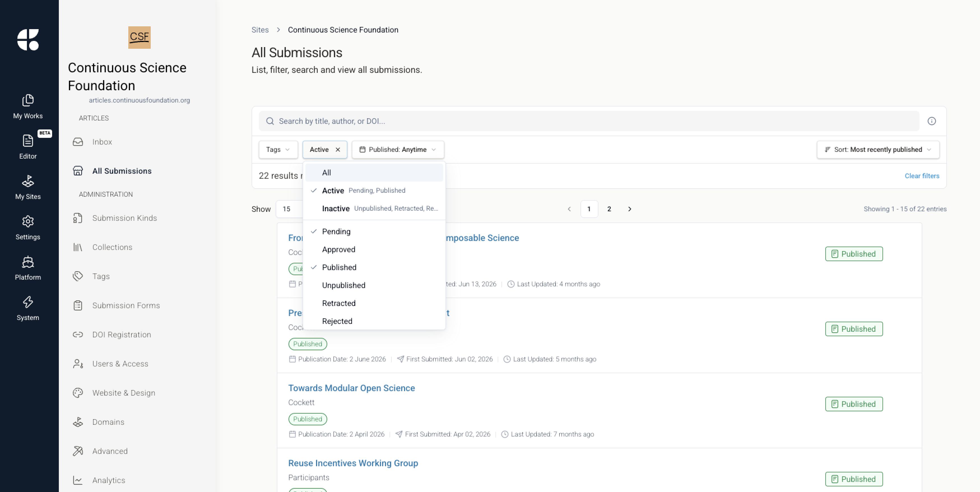The image size is (980, 492).
Task: Toggle the Approved status option
Action: pyautogui.click(x=374, y=249)
